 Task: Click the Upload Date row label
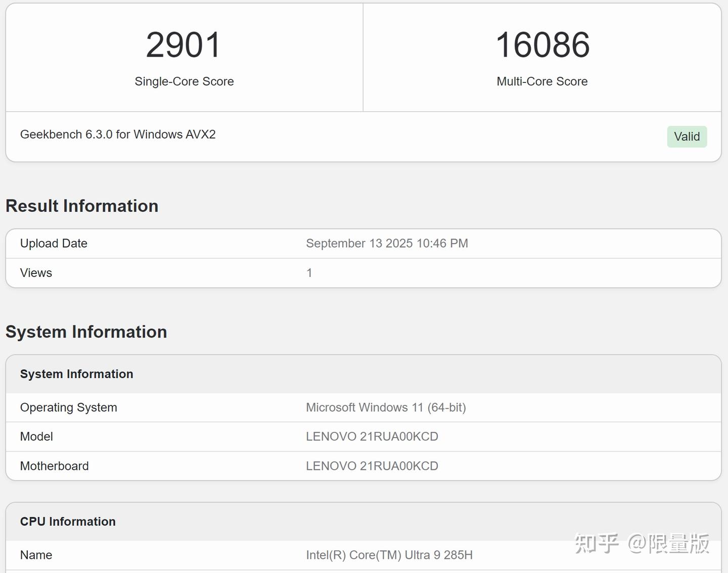click(54, 244)
